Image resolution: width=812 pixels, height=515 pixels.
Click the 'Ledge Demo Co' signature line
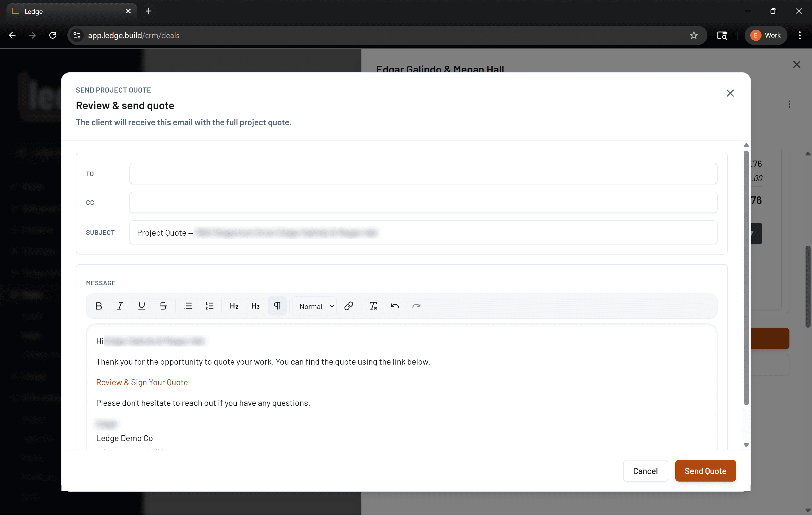(124, 438)
